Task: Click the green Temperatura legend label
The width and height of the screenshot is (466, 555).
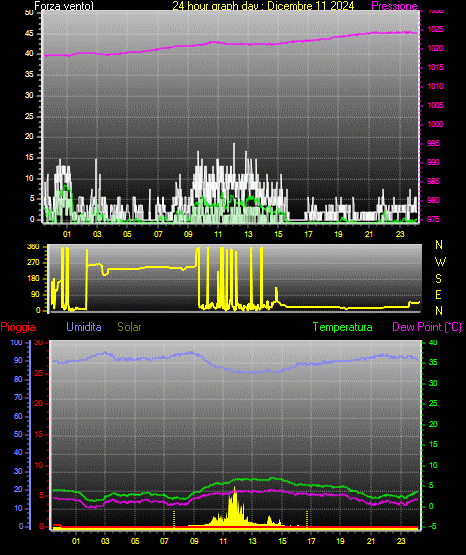Action: click(x=342, y=327)
